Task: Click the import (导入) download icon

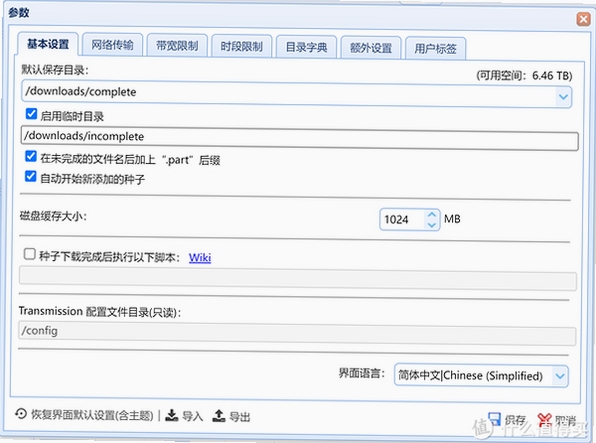Action: 172,416
